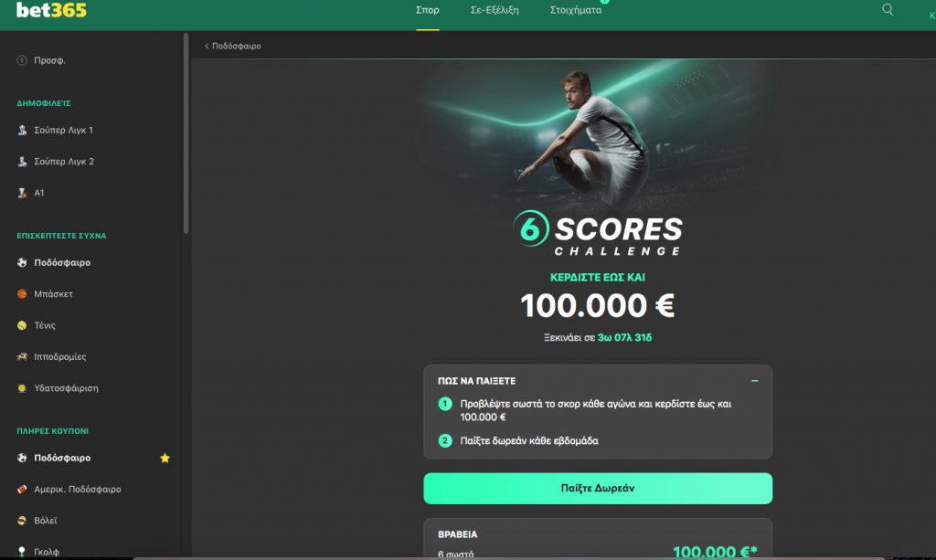Screen dimensions: 936x560
Task: Toggle the Ποδόσφαιρο favorite star
Action: click(x=165, y=458)
